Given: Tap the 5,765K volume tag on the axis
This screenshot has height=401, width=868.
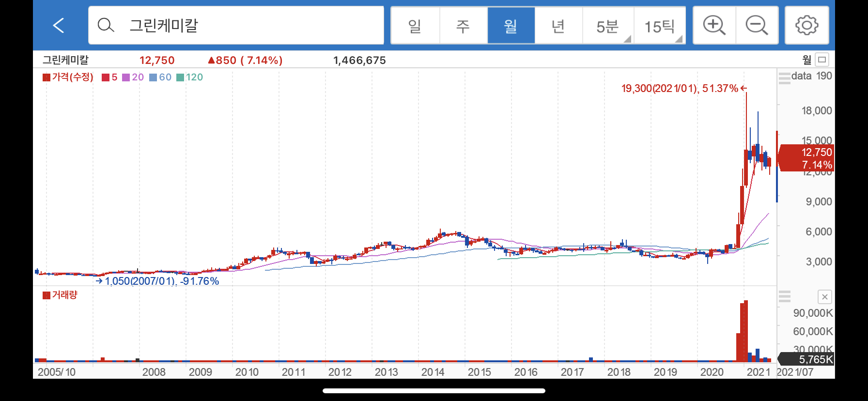Looking at the screenshot, I should pos(806,359).
